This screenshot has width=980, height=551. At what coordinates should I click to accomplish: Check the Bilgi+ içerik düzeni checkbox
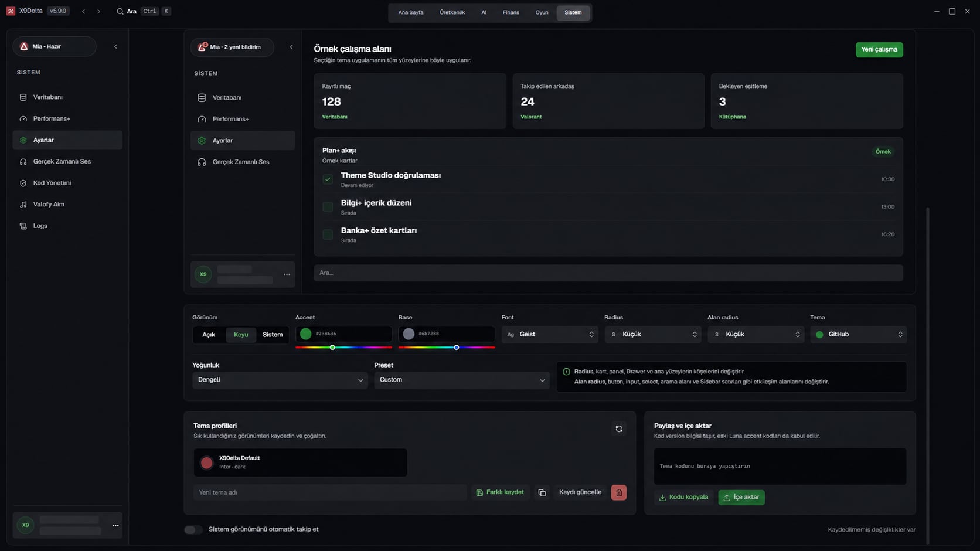tap(328, 207)
